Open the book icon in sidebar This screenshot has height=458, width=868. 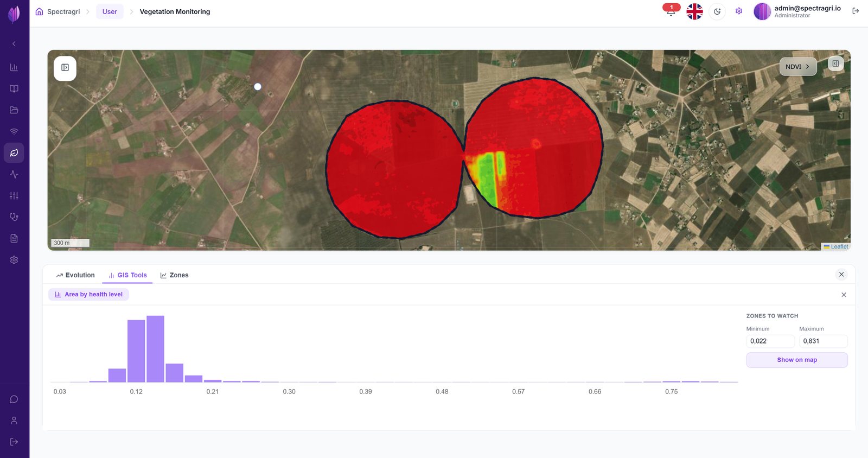point(14,88)
